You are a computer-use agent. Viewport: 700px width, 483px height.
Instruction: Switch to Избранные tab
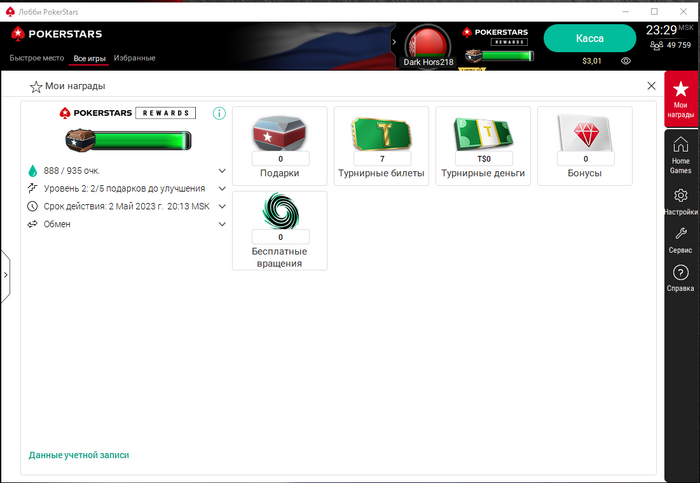134,58
